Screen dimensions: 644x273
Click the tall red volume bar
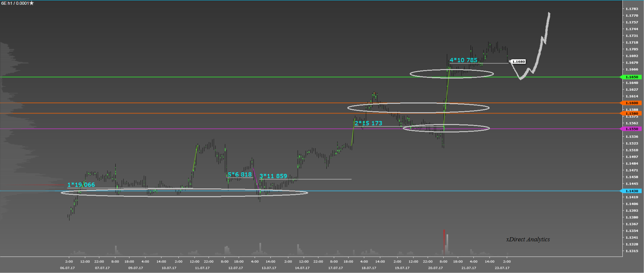click(444, 241)
